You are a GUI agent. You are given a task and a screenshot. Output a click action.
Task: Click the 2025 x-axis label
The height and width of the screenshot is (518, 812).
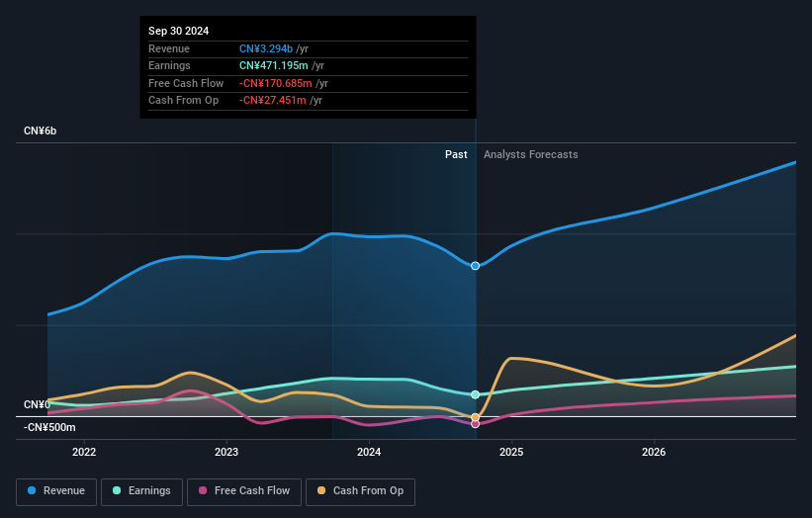511,453
